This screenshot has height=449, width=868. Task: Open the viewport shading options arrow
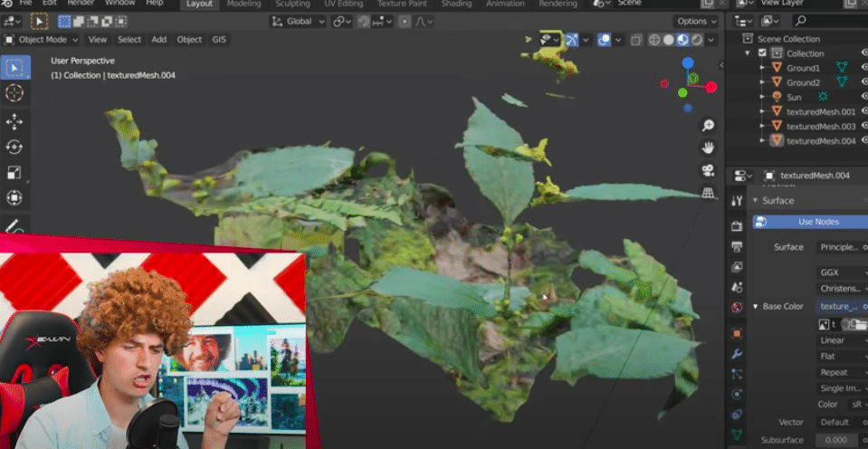(711, 40)
